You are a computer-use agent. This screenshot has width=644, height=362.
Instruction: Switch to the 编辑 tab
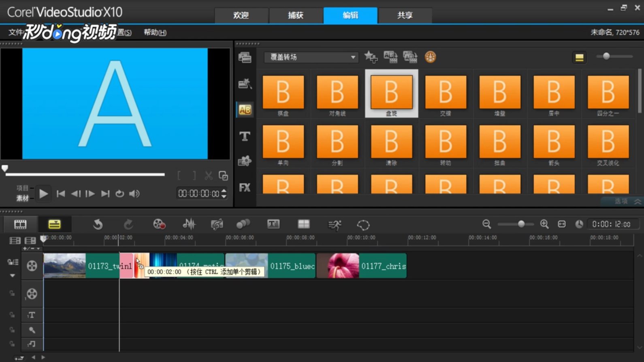pos(350,15)
